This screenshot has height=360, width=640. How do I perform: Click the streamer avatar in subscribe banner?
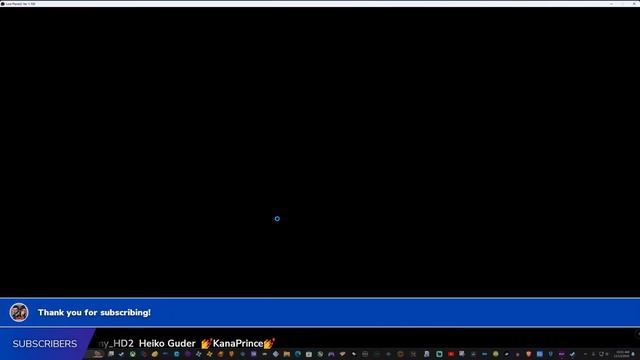(x=19, y=312)
